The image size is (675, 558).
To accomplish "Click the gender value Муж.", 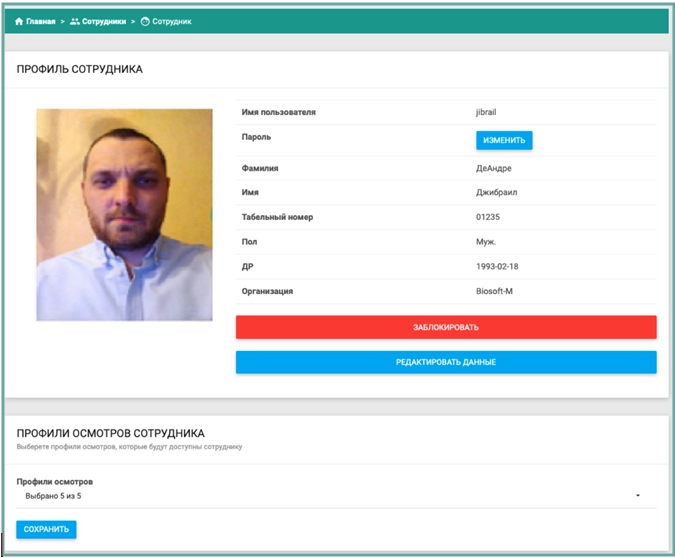I will pos(486,242).
